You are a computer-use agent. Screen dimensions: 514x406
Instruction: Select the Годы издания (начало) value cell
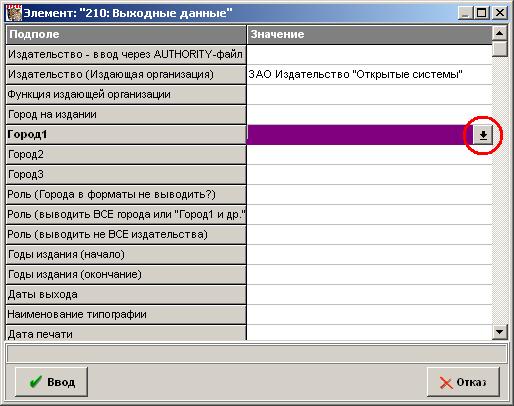pyautogui.click(x=369, y=255)
